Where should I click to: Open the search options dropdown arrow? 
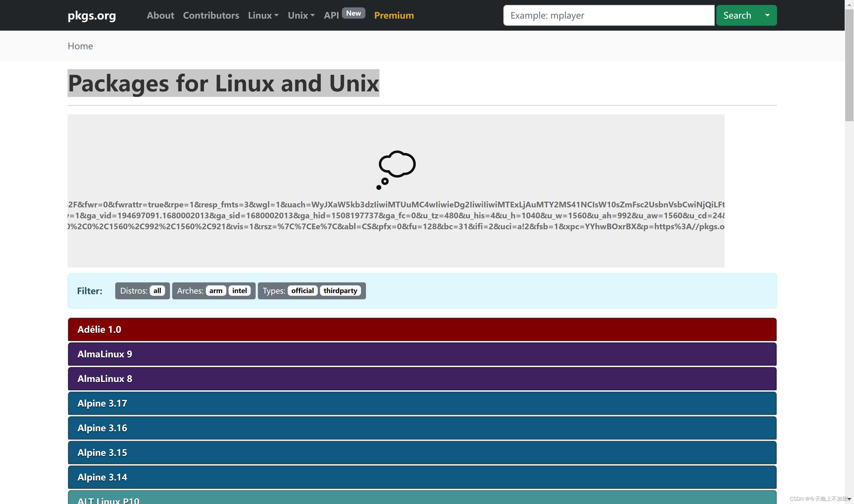click(x=768, y=15)
